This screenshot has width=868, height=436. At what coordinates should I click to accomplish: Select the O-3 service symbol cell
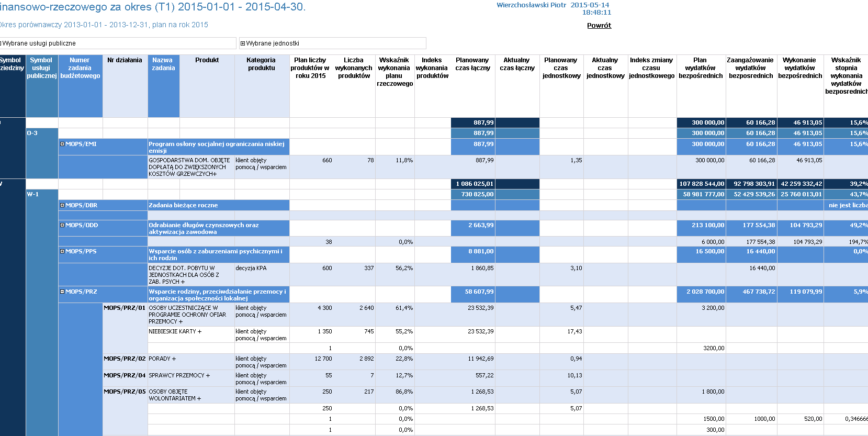[x=42, y=153]
